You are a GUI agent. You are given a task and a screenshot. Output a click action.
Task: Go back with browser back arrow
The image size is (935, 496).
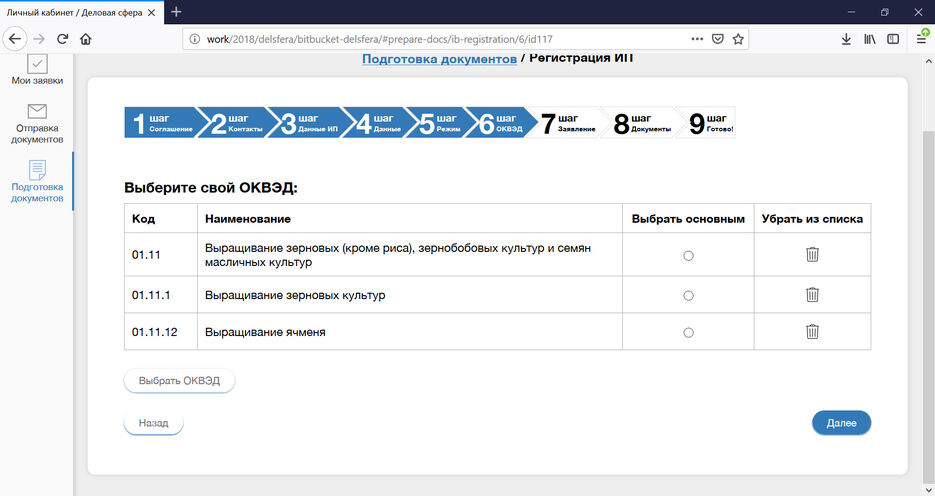pos(15,39)
